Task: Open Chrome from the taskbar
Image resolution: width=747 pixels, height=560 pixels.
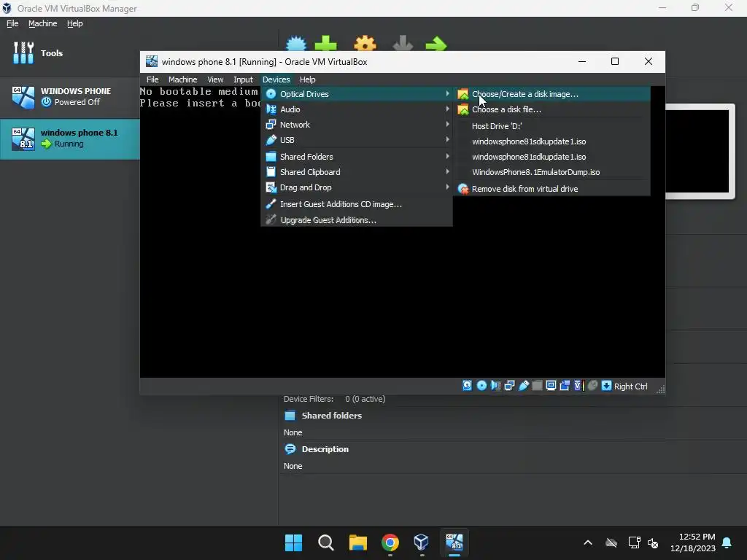Action: tap(390, 542)
